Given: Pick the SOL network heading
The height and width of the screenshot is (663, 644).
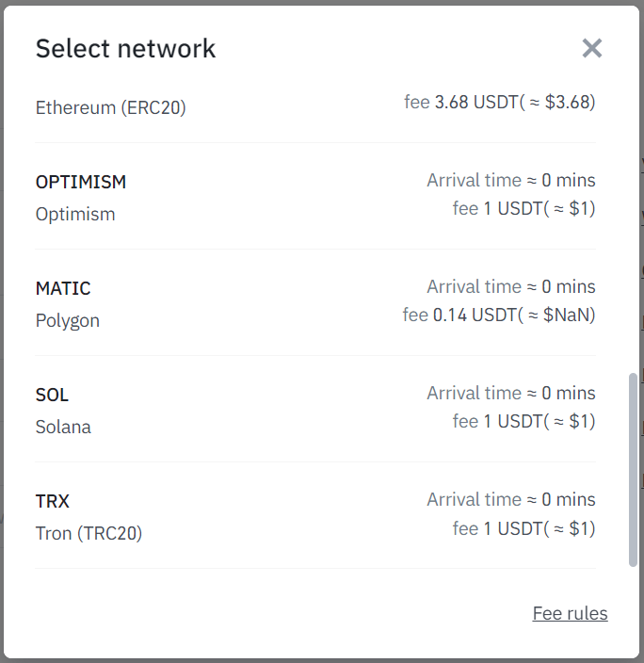Looking at the screenshot, I should (53, 395).
